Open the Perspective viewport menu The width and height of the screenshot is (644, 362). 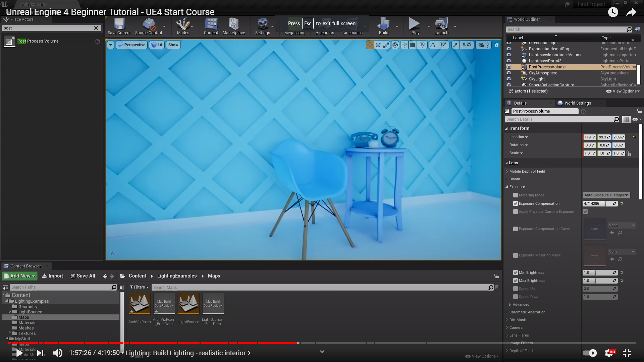coord(132,45)
